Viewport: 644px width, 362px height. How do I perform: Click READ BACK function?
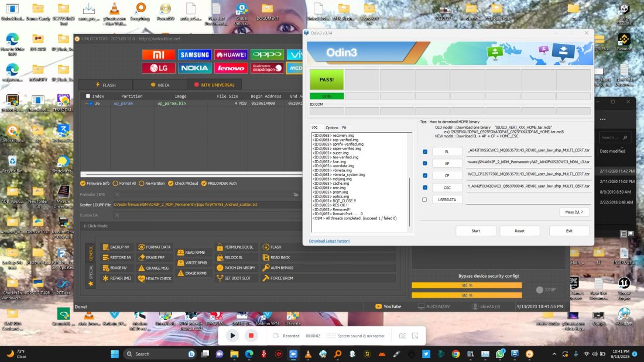[x=276, y=257]
